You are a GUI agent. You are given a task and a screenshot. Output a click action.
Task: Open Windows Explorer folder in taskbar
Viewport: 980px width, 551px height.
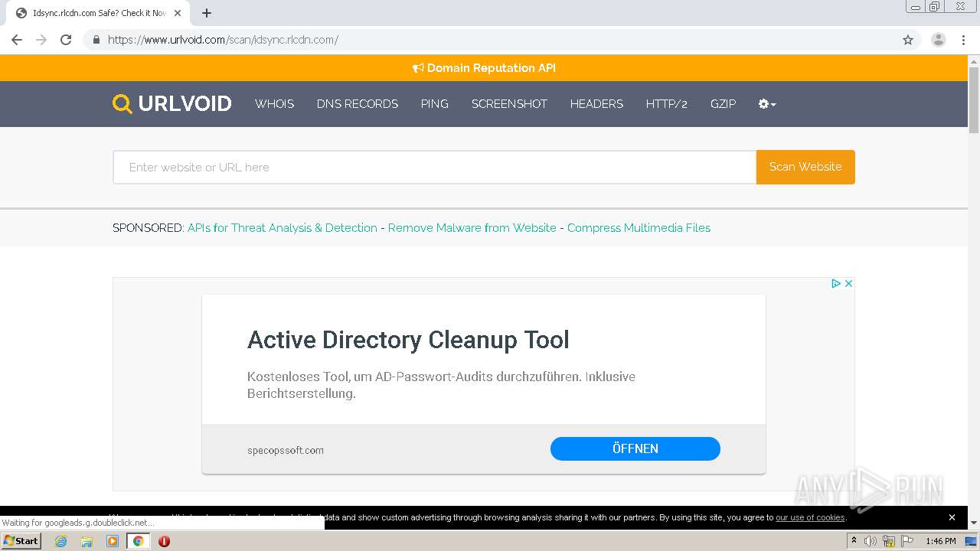click(x=87, y=541)
